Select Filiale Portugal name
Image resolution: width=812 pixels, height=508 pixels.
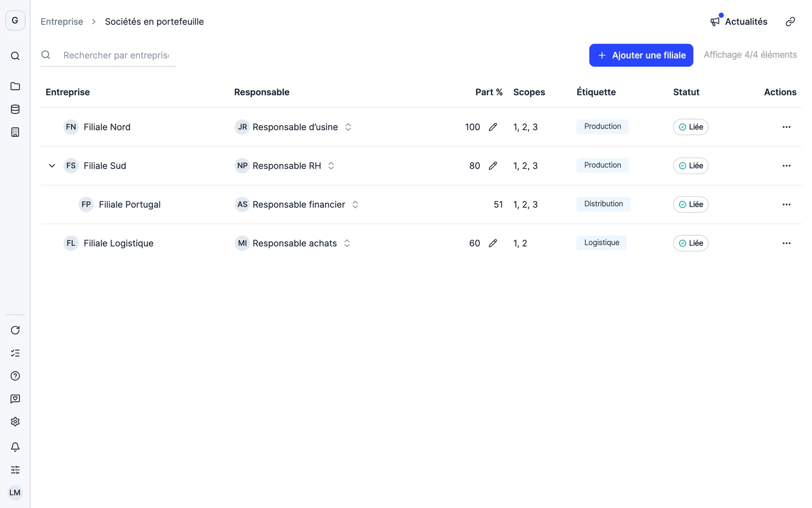pos(129,205)
